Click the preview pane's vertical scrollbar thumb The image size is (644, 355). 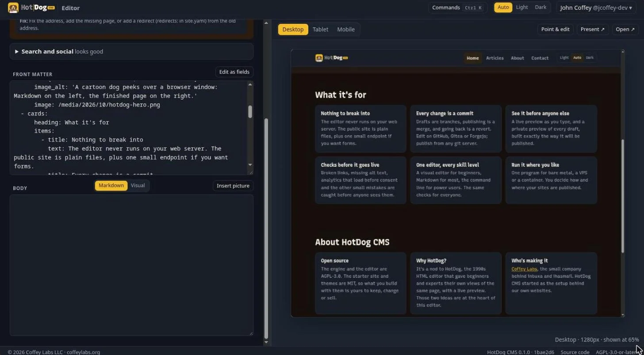click(623, 196)
